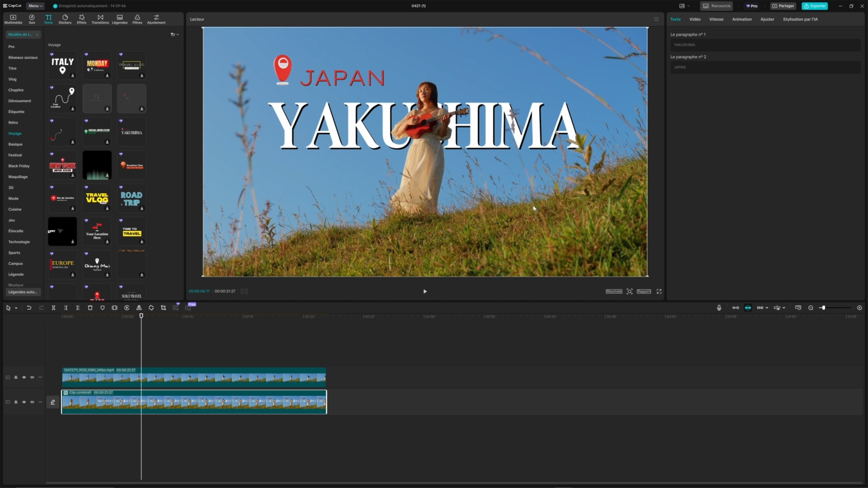
Task: Click the Partager button
Action: [783, 6]
